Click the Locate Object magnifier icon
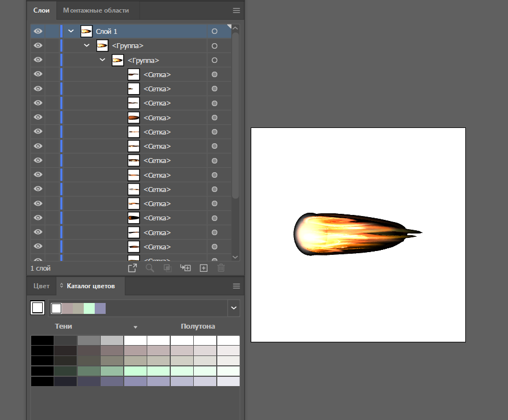Viewport: 508px width, 420px height. pyautogui.click(x=149, y=268)
